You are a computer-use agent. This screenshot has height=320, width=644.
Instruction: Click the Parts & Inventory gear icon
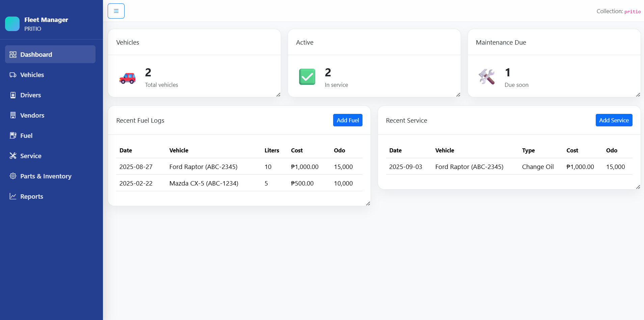click(x=13, y=176)
